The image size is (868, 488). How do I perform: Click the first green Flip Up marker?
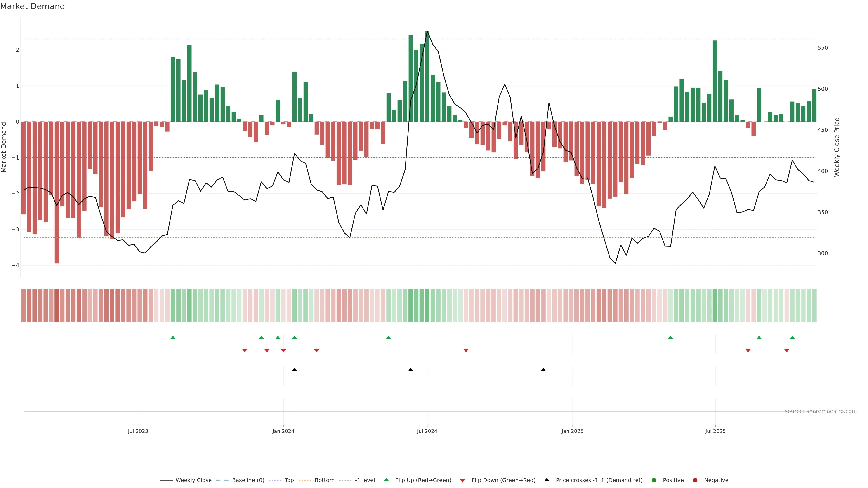(x=173, y=338)
